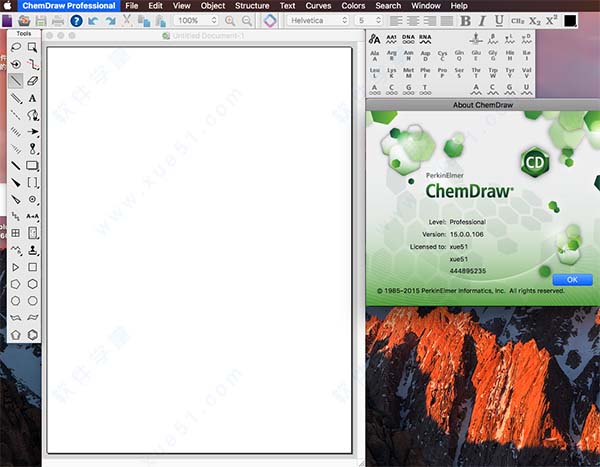Open the Object menu

click(213, 6)
